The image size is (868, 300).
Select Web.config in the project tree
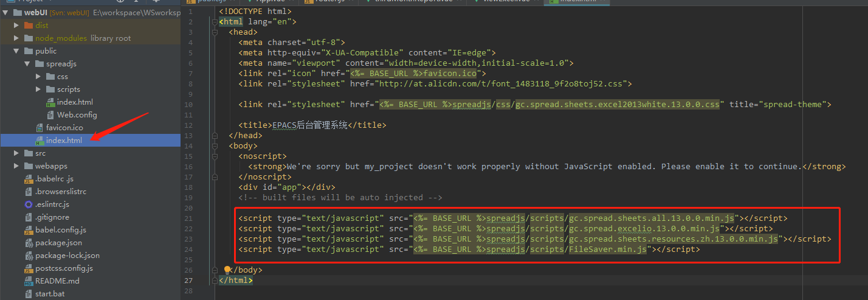tap(77, 115)
